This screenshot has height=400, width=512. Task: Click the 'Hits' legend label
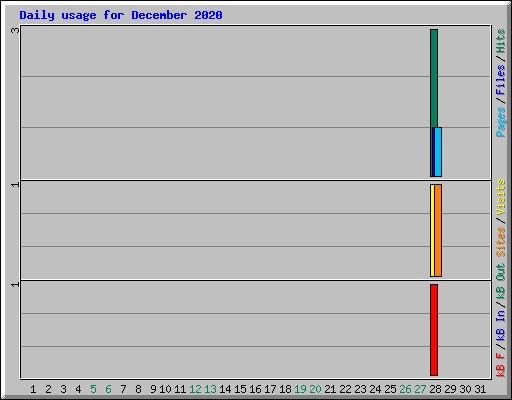pos(500,41)
